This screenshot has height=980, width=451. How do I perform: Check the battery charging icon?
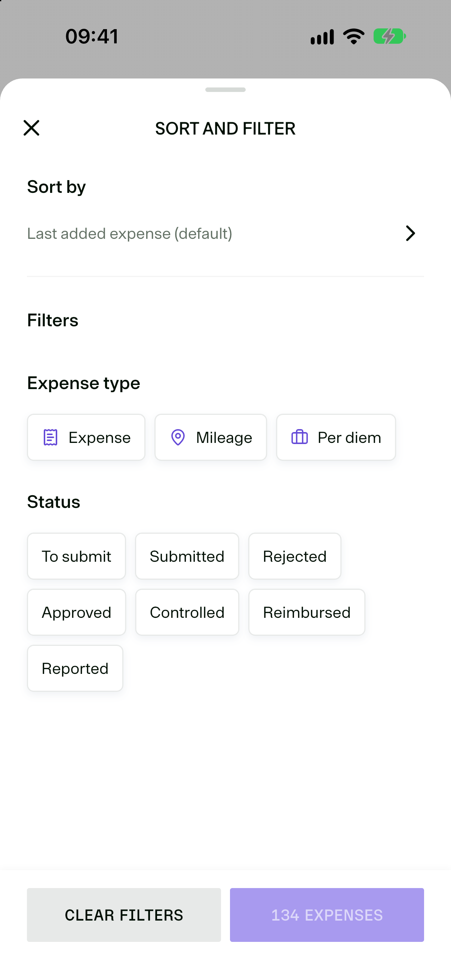click(390, 37)
